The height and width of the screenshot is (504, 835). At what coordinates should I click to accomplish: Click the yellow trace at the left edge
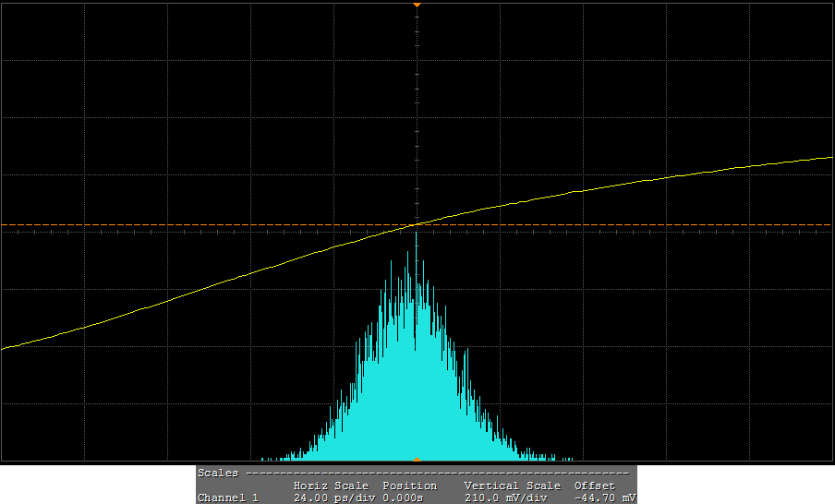click(5, 347)
